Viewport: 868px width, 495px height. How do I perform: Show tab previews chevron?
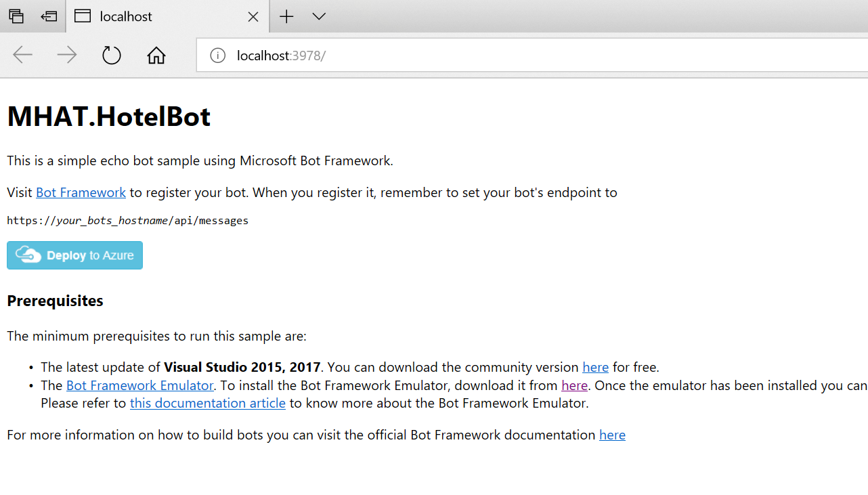(319, 16)
